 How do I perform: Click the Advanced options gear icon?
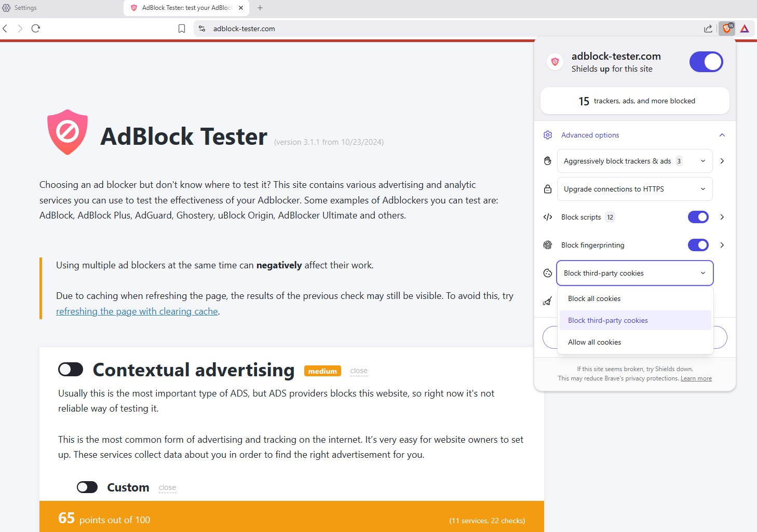pyautogui.click(x=548, y=135)
